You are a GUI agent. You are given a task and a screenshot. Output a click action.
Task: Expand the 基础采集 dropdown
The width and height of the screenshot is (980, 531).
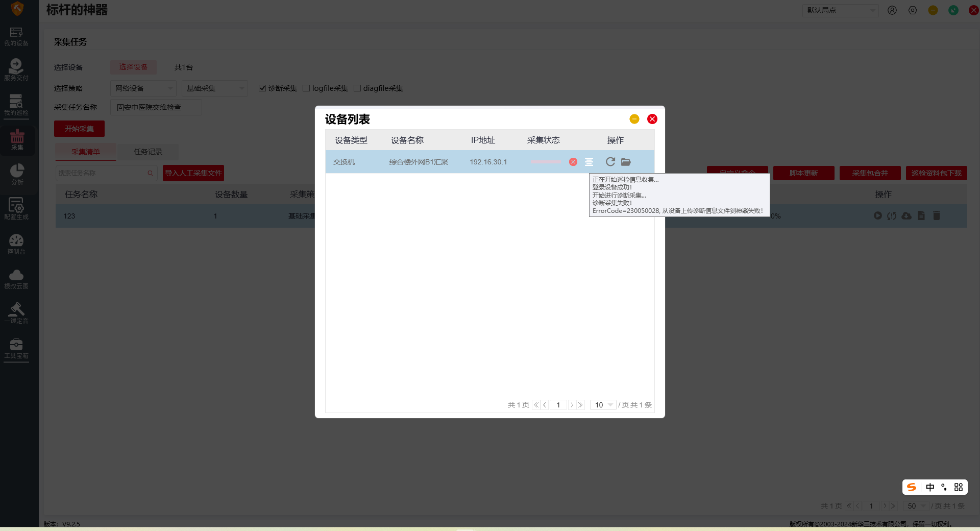214,88
